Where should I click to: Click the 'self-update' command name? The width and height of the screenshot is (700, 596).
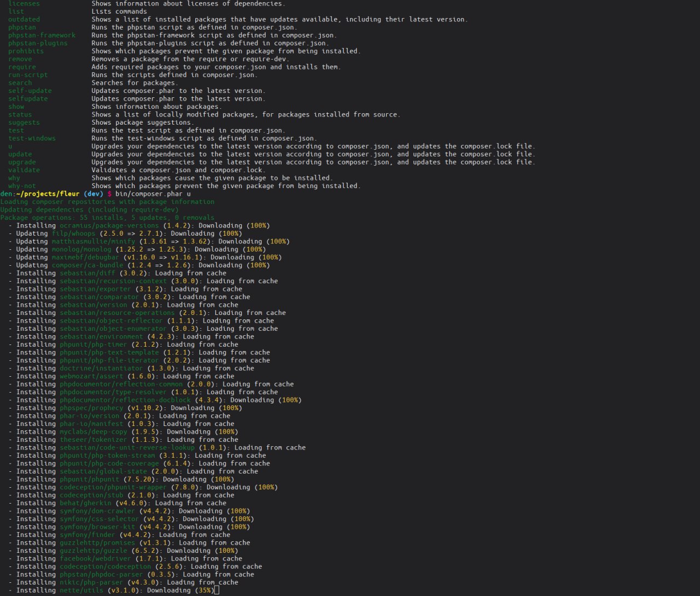(x=30, y=91)
